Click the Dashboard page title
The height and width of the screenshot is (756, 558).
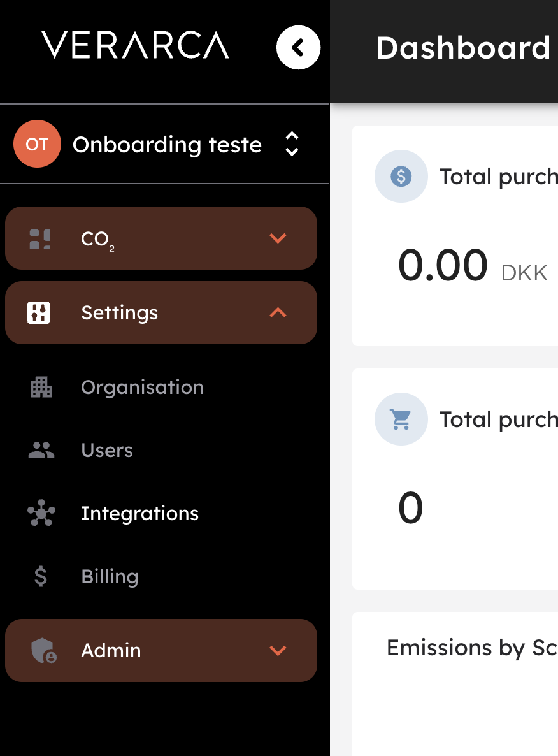click(463, 48)
